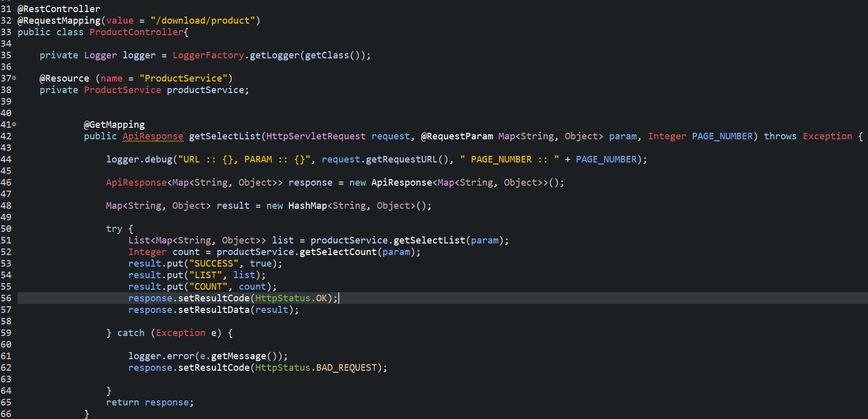Click the "URL :: {}, PARAM :: {}" string
Image resolution: width=868 pixels, height=419 pixels.
[x=244, y=159]
